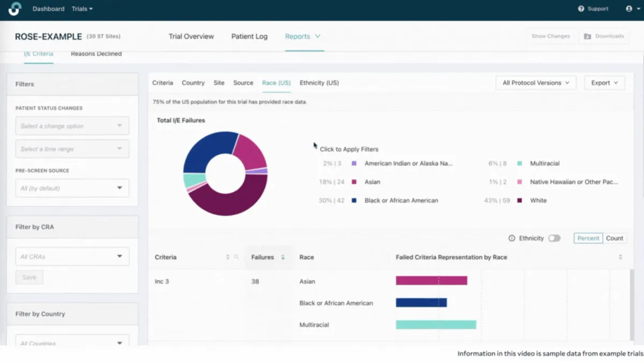Open the Patient Log tab
The image size is (644, 363).
249,37
